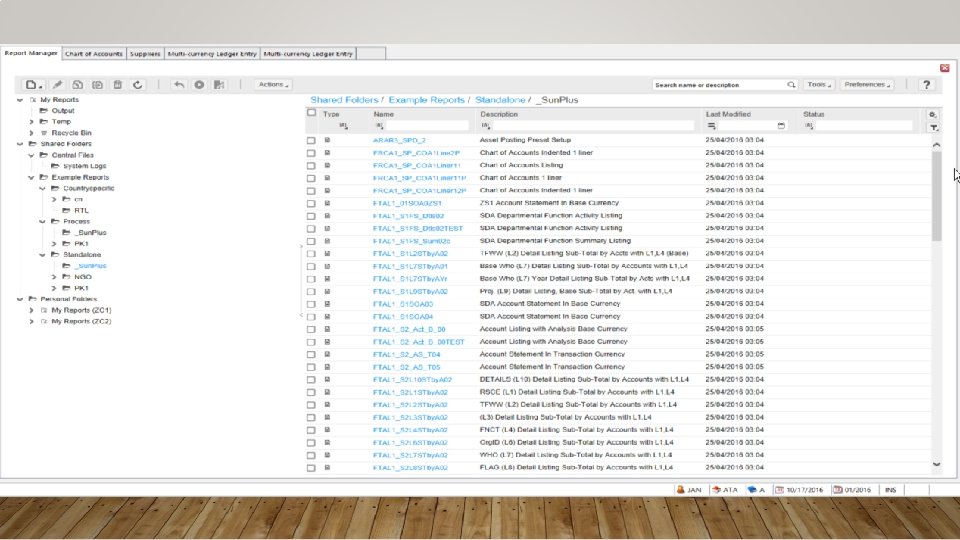Viewport: 960px width, 540px height.
Task: Collapse the Central Files node
Action: coord(31,156)
